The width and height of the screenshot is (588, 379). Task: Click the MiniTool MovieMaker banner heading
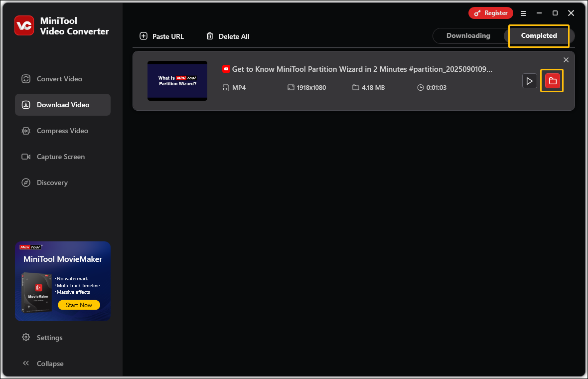(x=63, y=259)
